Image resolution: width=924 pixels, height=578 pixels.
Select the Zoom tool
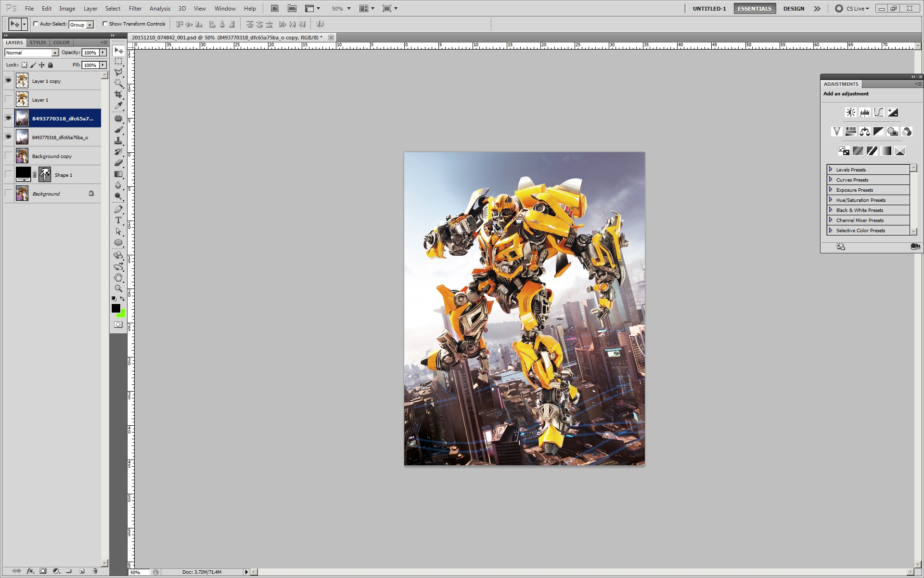click(x=118, y=289)
